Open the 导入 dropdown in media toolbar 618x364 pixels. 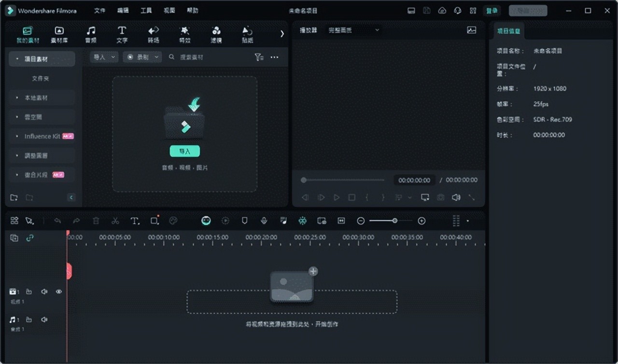pos(104,57)
